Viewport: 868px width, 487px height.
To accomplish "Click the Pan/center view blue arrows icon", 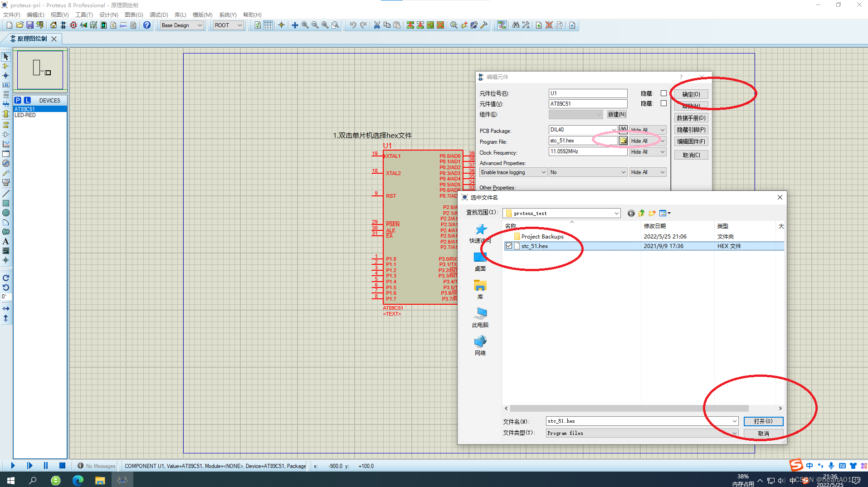I will (x=295, y=25).
